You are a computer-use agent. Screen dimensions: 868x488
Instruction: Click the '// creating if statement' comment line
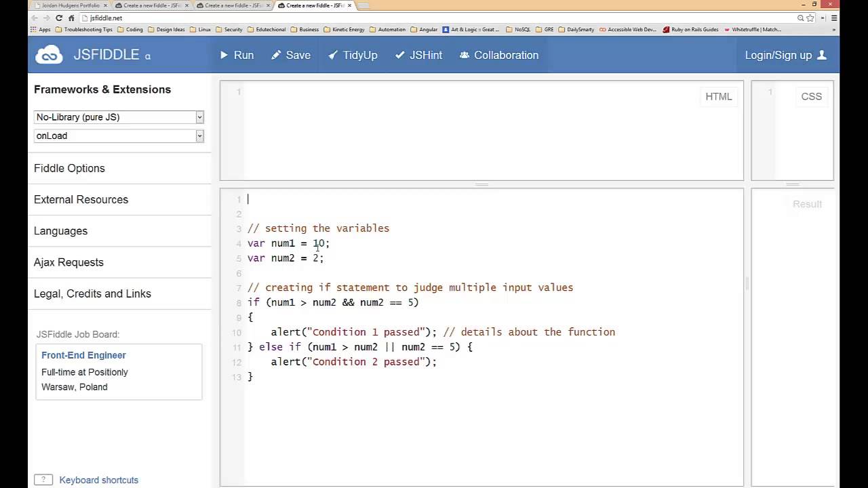click(410, 287)
